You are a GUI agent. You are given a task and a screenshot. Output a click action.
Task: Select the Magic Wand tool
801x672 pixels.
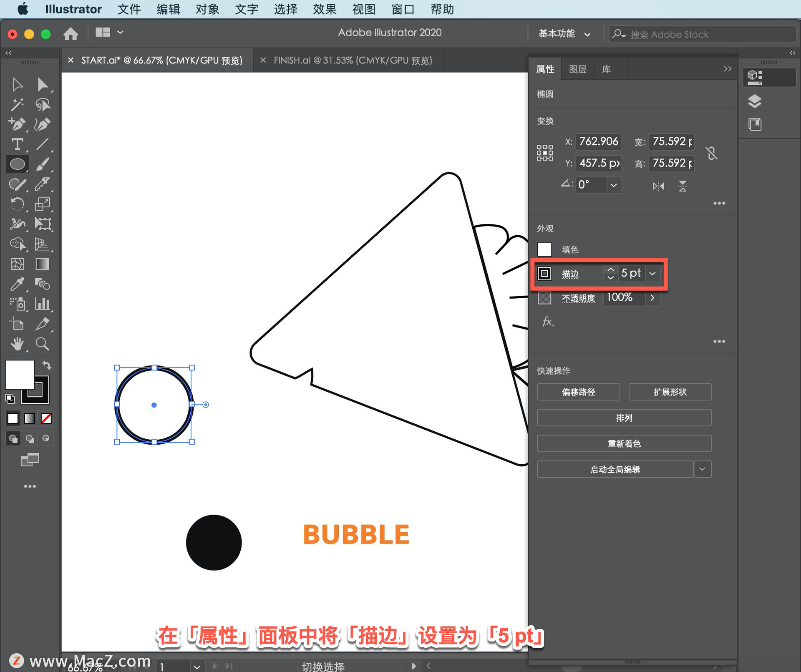(17, 105)
